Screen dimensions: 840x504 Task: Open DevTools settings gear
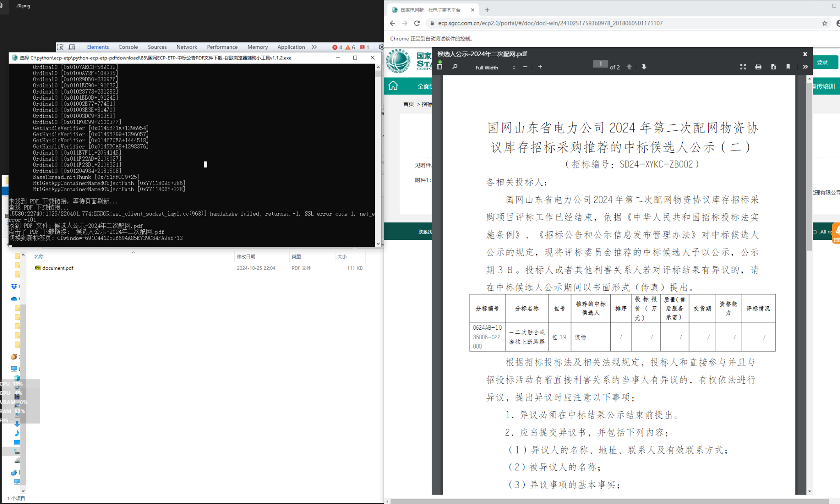[381, 47]
